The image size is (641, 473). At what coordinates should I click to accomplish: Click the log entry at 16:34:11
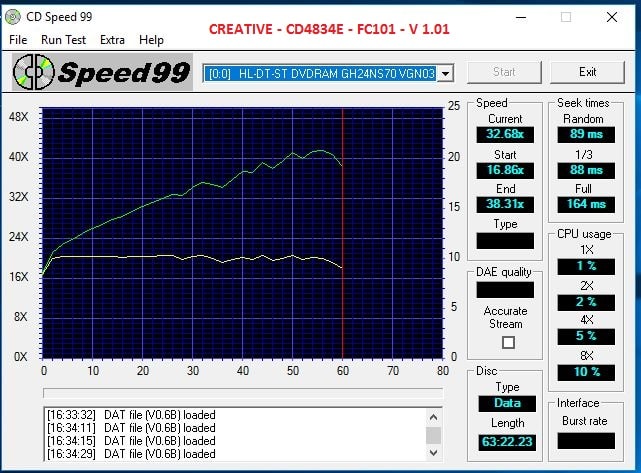[131, 428]
